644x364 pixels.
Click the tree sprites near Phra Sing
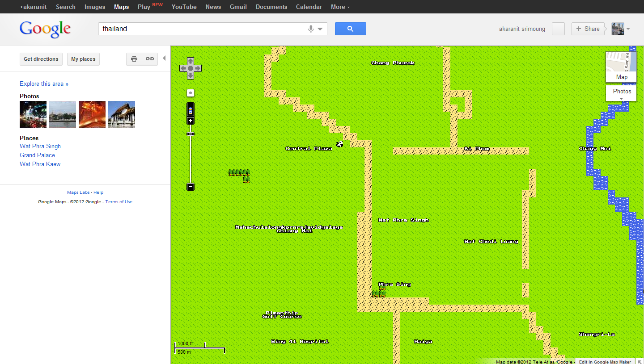pyautogui.click(x=379, y=293)
